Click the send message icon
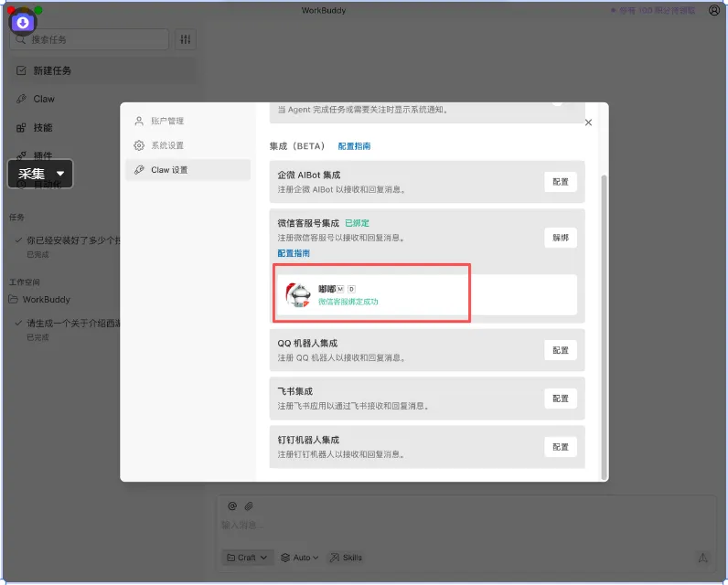The image size is (728, 585). tap(703, 558)
